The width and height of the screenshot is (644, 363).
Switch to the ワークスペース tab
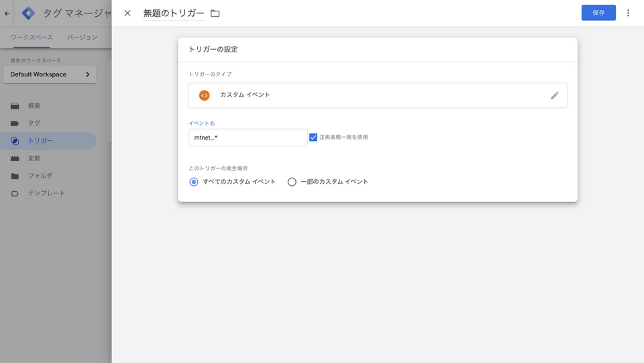pyautogui.click(x=32, y=38)
